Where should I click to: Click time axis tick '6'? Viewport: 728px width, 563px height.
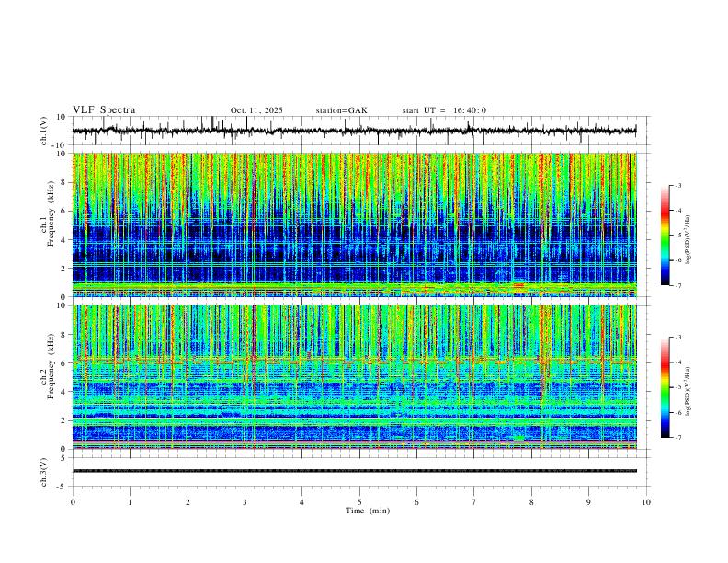coord(416,502)
